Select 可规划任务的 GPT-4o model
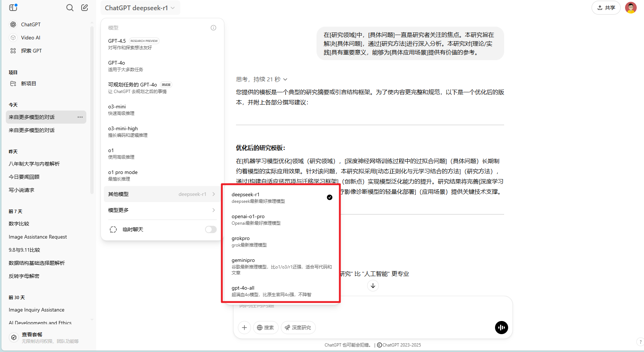 tap(162, 88)
